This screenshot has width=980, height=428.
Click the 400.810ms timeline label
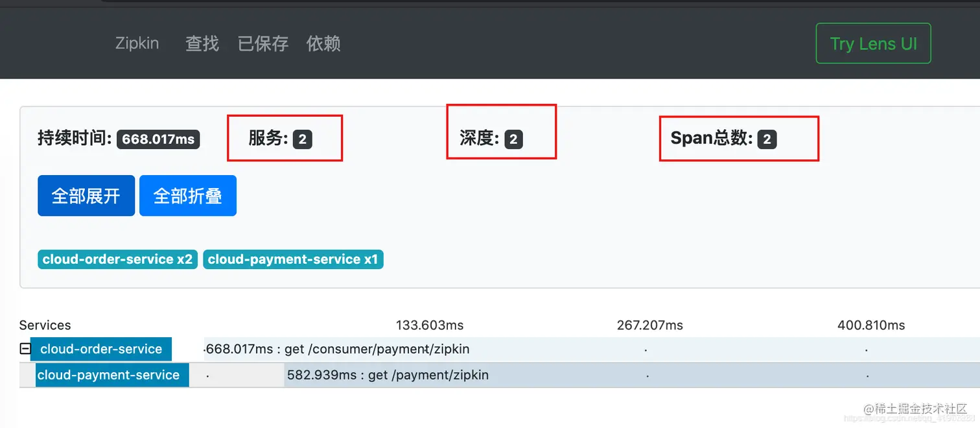871,325
